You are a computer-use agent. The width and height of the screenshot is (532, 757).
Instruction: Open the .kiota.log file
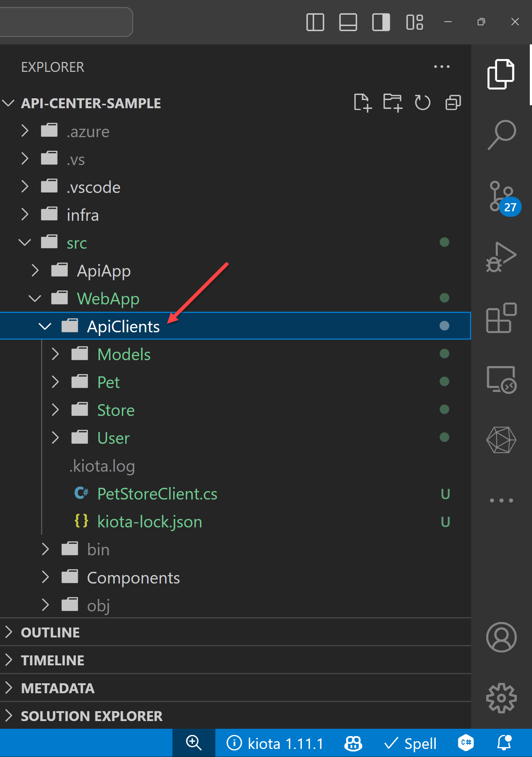[236, 466]
